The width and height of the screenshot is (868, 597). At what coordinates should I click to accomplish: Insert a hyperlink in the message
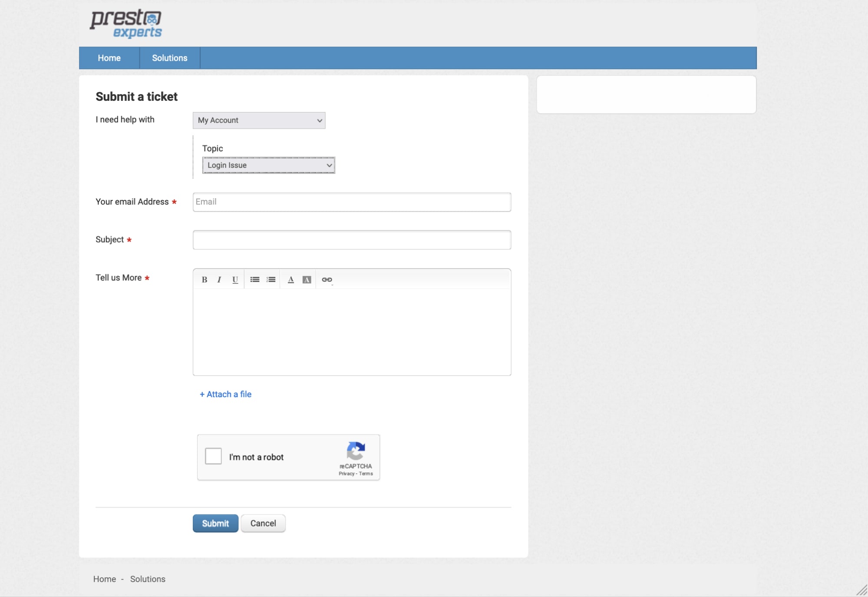tap(327, 279)
